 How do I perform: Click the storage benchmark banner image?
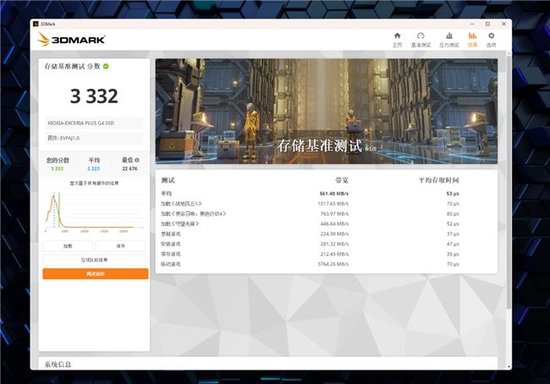point(326,111)
